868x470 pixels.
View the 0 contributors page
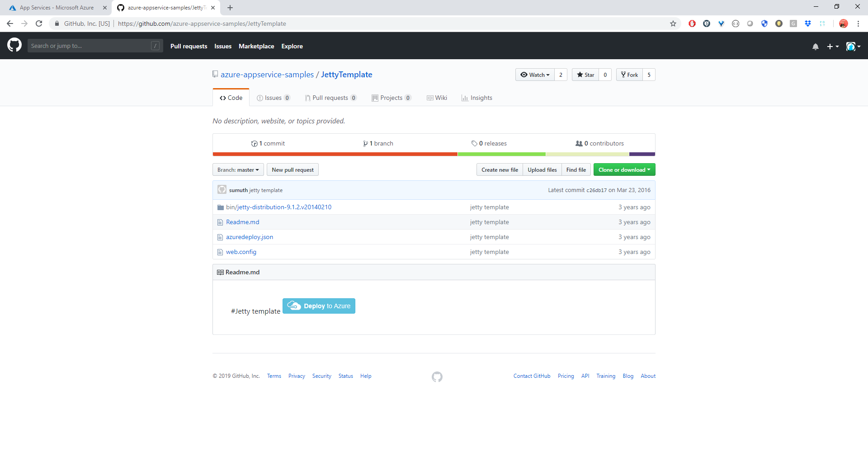[x=599, y=143]
